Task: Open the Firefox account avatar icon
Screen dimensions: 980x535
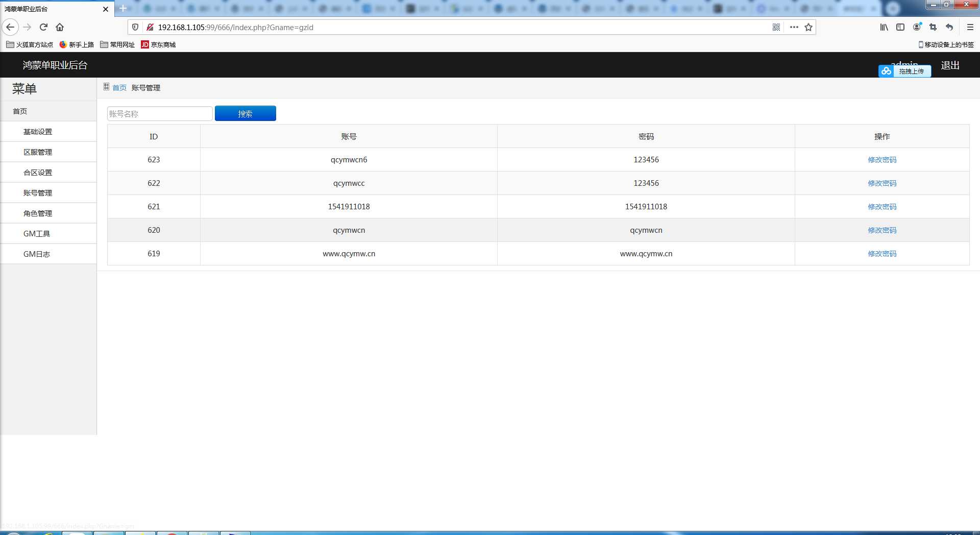Action: [917, 27]
